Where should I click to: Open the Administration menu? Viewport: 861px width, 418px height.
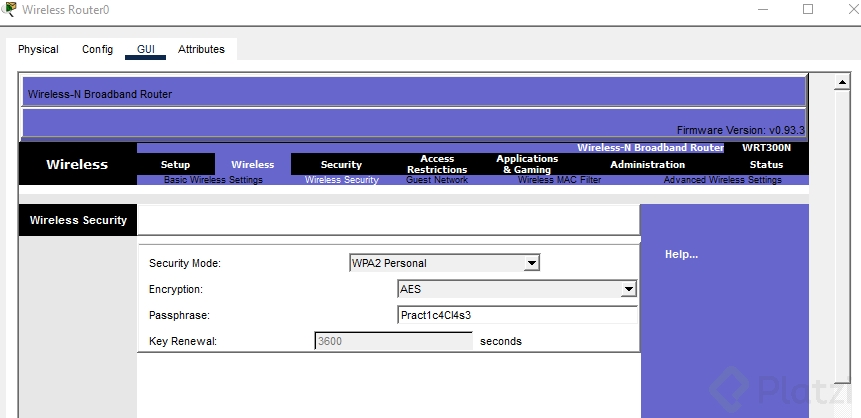pos(647,164)
